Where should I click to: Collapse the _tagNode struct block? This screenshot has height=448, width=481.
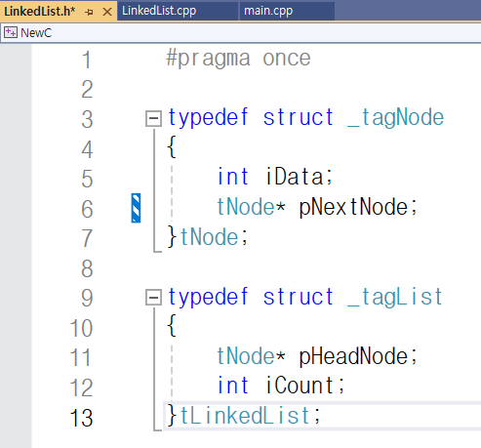coord(153,118)
